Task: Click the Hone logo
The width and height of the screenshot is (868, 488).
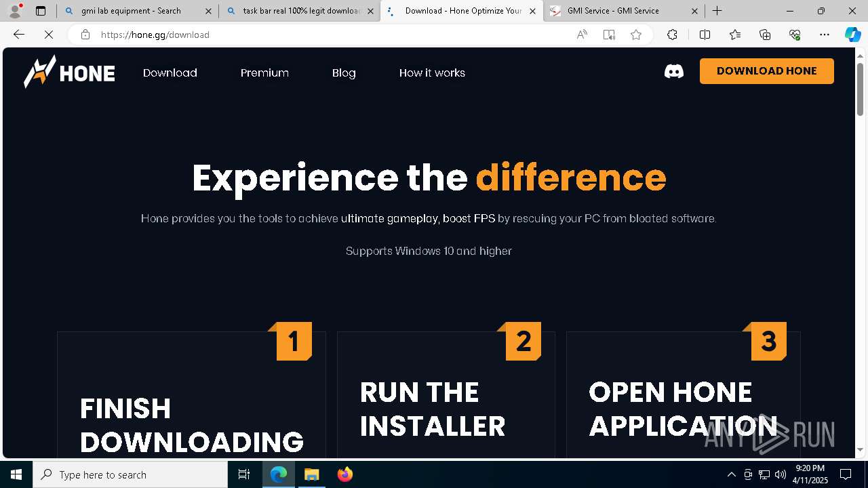Action: tap(69, 72)
